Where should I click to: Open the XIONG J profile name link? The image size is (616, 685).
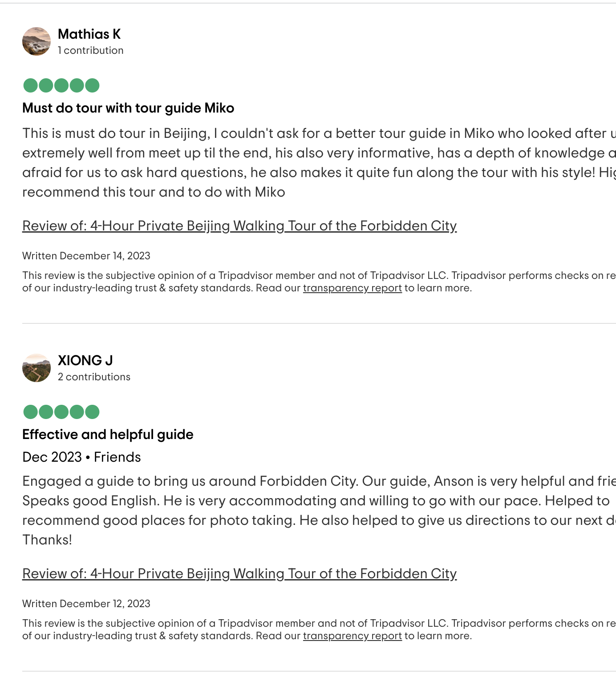[x=85, y=361]
